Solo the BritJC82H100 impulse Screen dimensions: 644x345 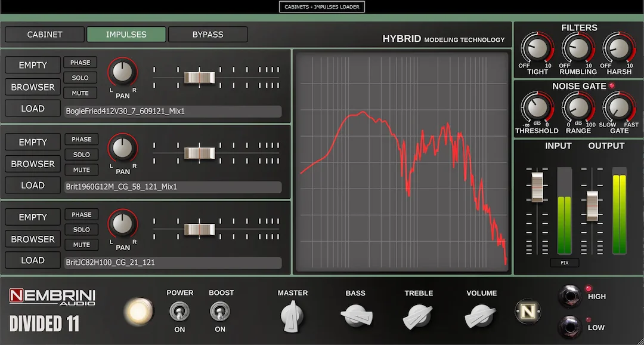(x=81, y=229)
